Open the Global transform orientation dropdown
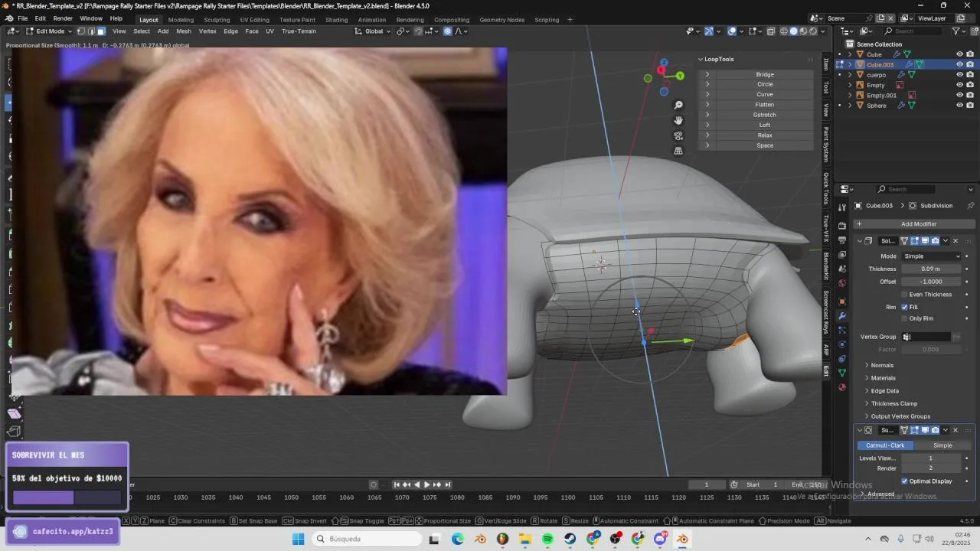 click(x=373, y=31)
